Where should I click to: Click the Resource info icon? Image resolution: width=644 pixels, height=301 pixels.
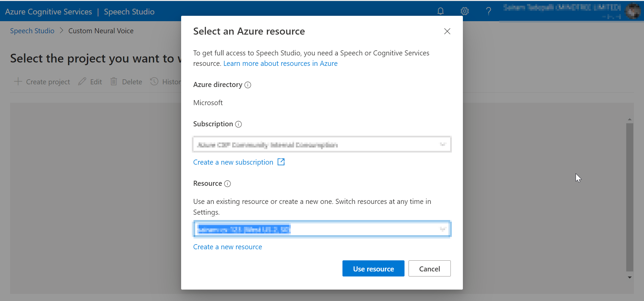click(x=227, y=184)
